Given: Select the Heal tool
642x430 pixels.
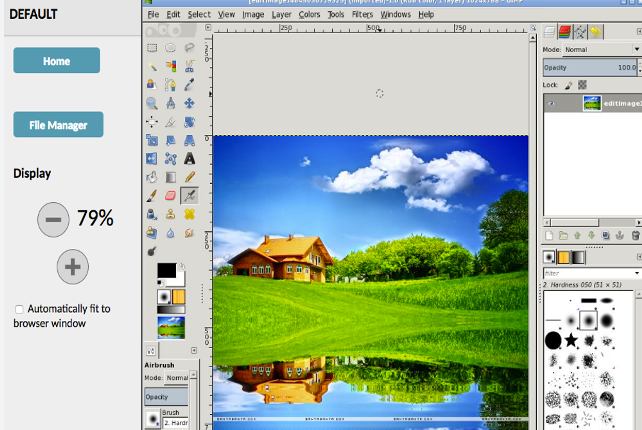Looking at the screenshot, I should tap(189, 214).
